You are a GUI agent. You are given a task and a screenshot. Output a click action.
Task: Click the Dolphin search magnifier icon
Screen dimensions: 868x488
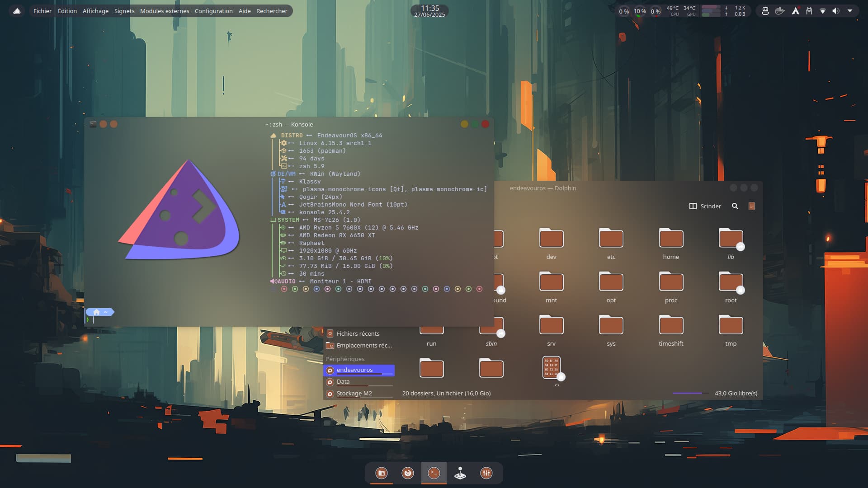735,206
